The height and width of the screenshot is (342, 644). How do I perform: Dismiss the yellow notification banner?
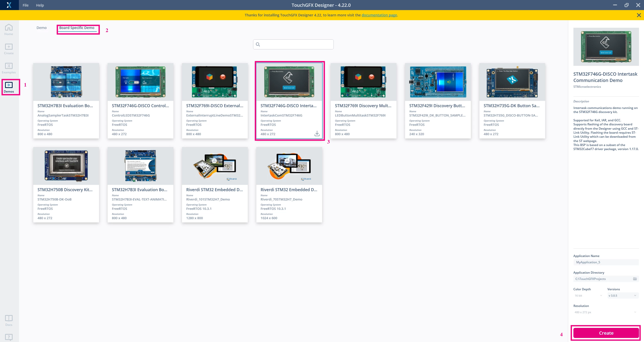point(639,15)
